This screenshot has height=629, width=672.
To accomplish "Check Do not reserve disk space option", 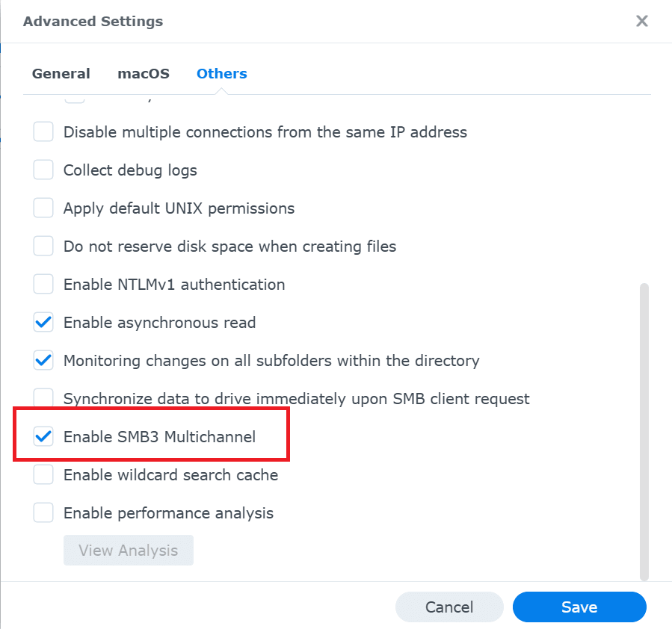I will pyautogui.click(x=43, y=246).
